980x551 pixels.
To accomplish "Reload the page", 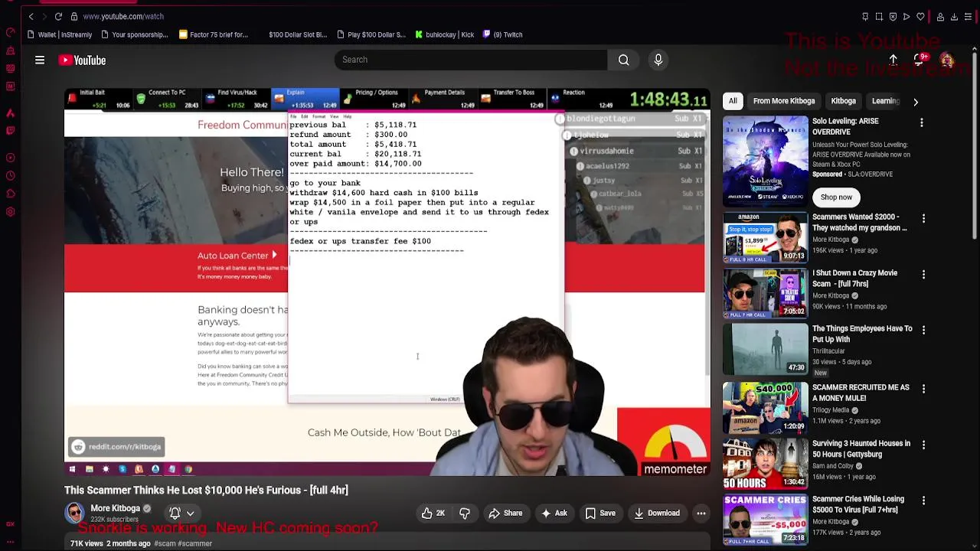I will click(x=58, y=16).
